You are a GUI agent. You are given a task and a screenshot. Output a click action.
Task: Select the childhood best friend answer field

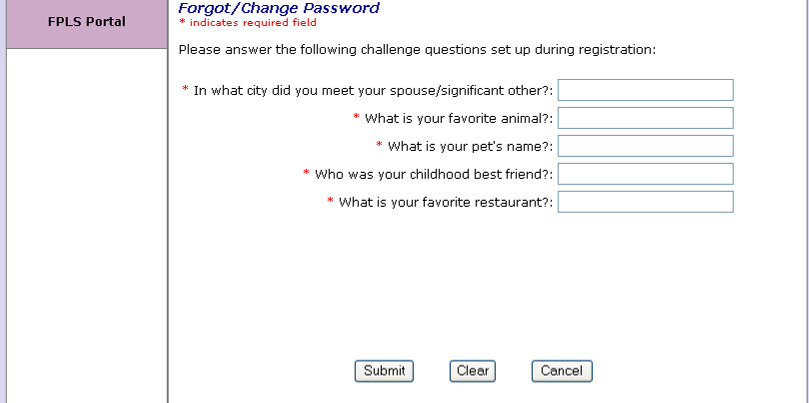[645, 174]
